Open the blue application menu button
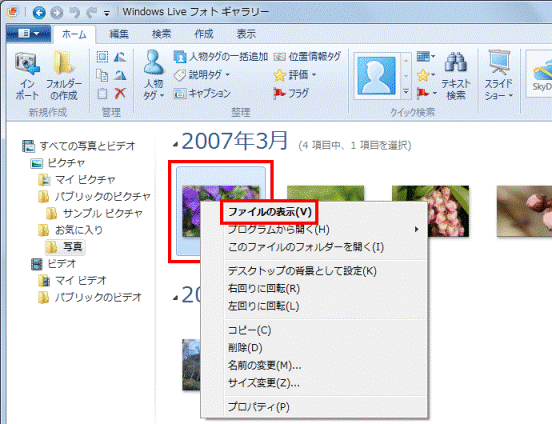This screenshot has width=552, height=424. click(x=29, y=34)
